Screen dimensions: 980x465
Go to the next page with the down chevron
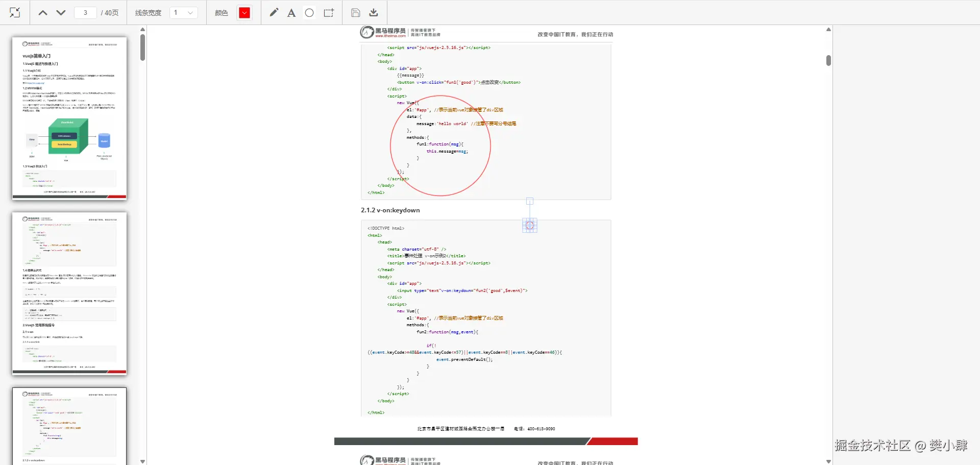click(x=61, y=13)
